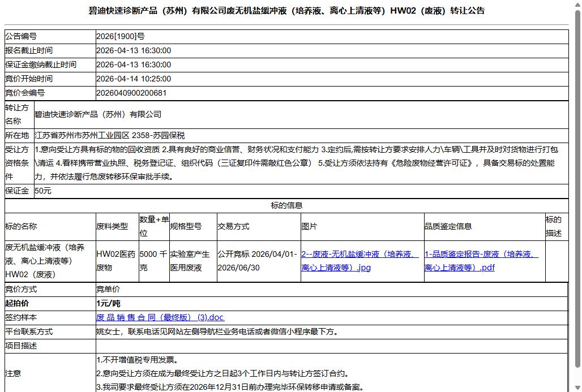Click note 2 about signing within 3个工作日
Viewport: 582px width, 392px height.
[x=222, y=373]
